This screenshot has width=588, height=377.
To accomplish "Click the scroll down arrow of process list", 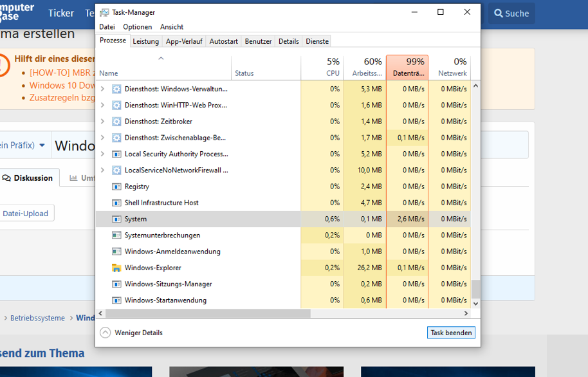I will [x=475, y=304].
